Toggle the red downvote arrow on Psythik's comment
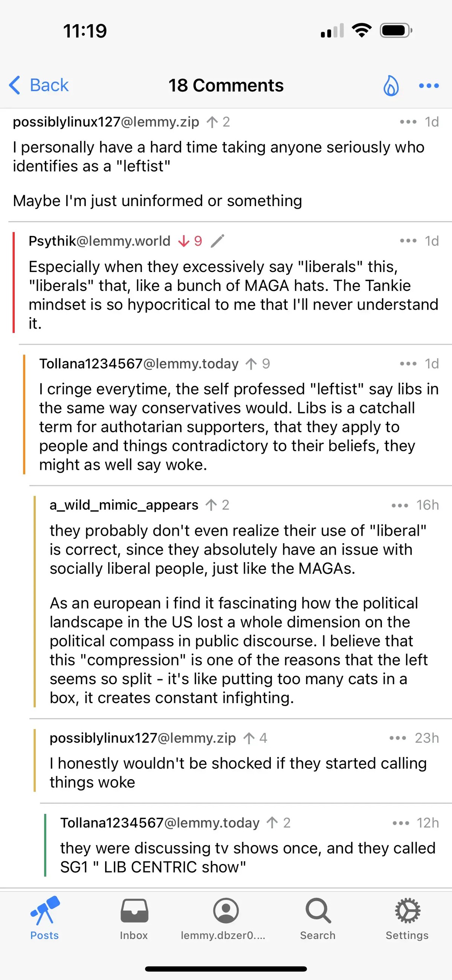 pyautogui.click(x=184, y=241)
